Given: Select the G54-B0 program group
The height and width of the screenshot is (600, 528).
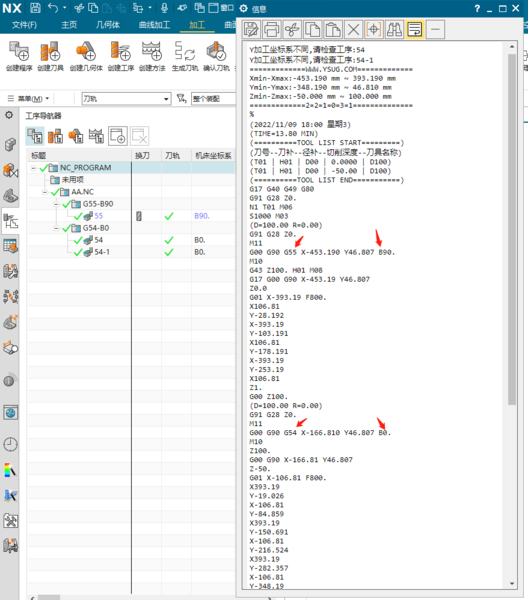Looking at the screenshot, I should tap(96, 228).
